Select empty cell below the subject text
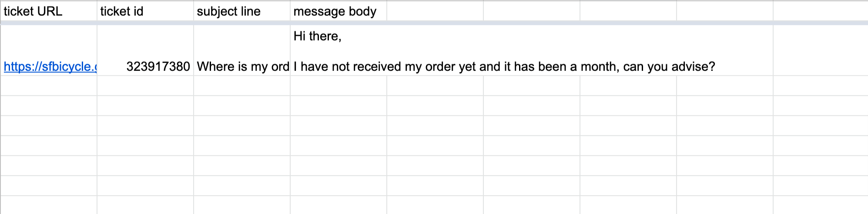 point(242,86)
